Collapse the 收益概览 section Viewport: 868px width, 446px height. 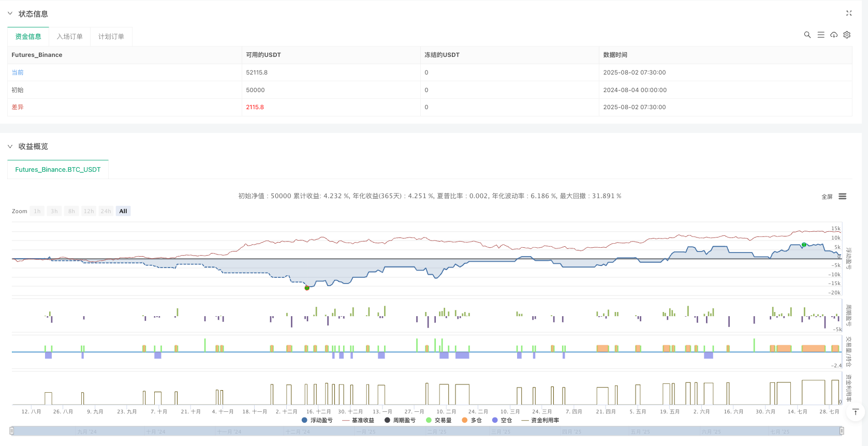tap(10, 146)
